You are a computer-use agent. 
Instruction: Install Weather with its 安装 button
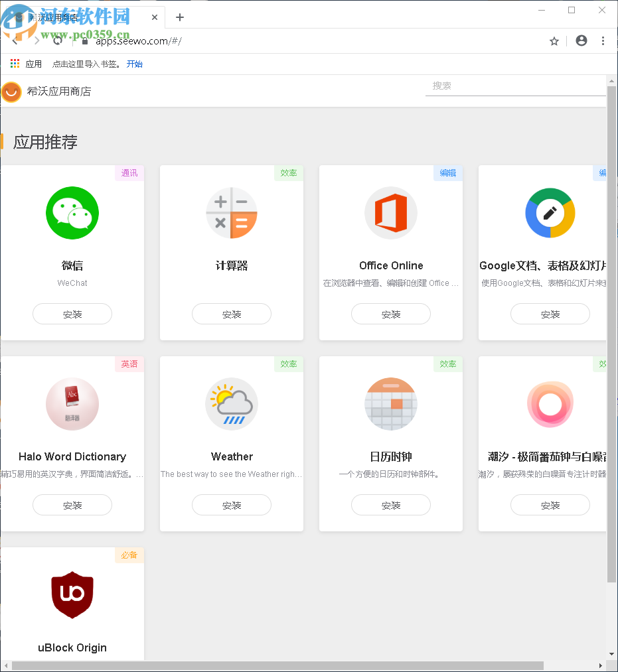coord(232,505)
